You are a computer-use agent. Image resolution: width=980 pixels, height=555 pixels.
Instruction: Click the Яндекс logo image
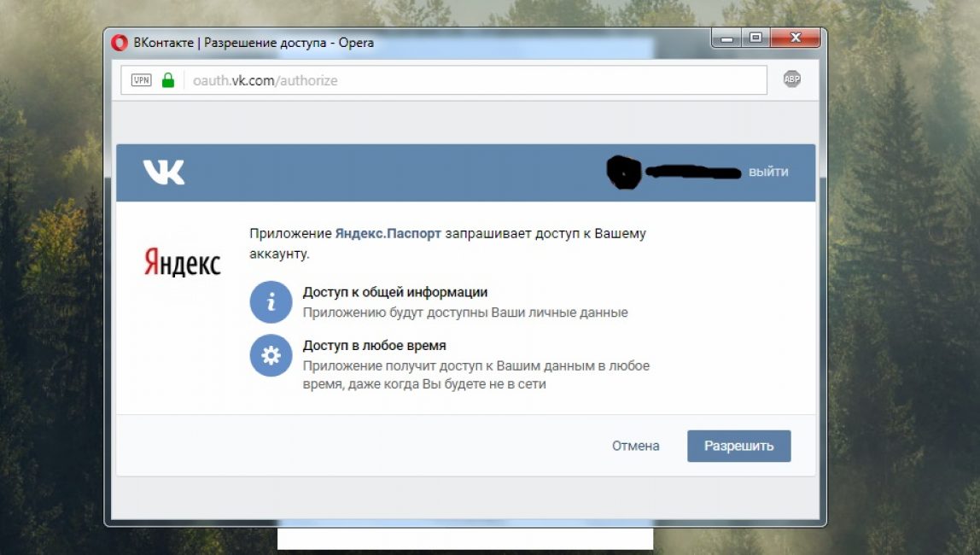pos(182,262)
